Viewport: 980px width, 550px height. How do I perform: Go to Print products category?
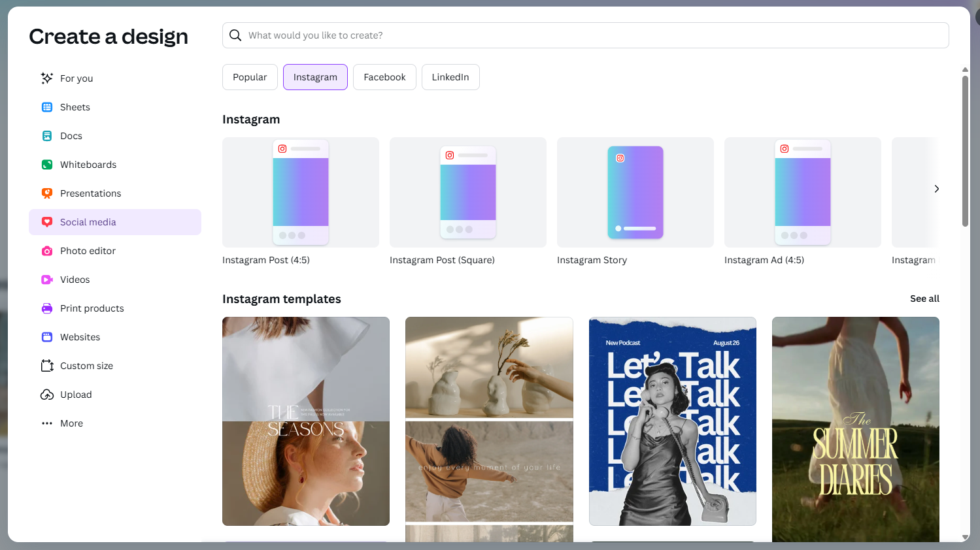[x=115, y=308]
